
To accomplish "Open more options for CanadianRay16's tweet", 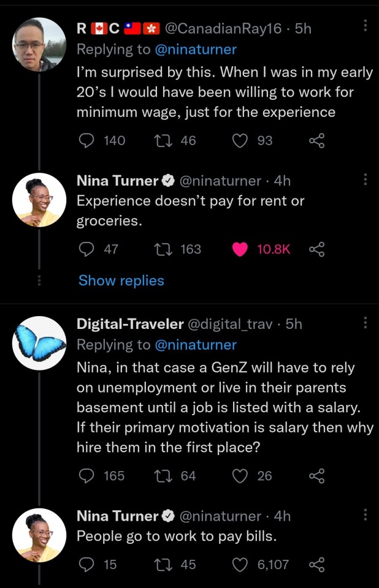I will [x=366, y=26].
